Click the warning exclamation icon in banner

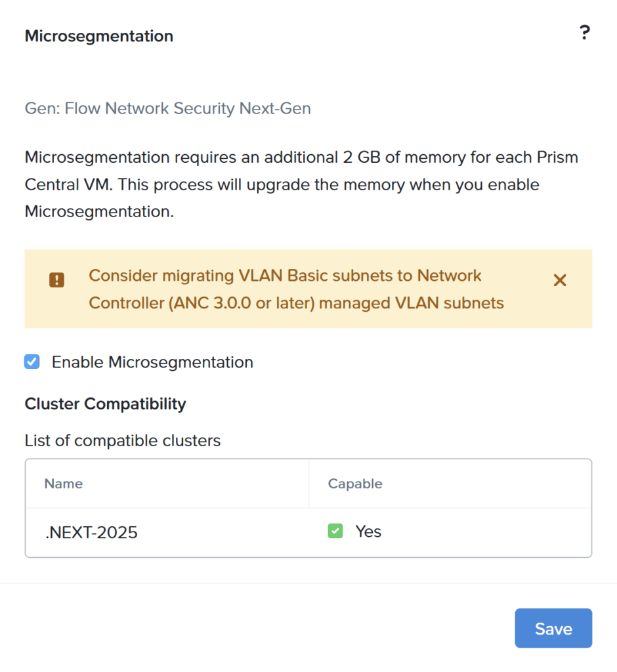pos(56,280)
